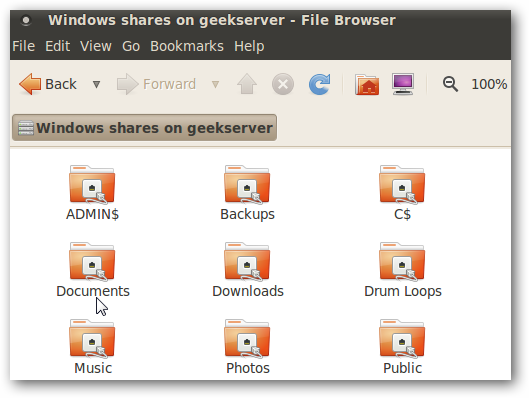The width and height of the screenshot is (529, 398).
Task: Open the File menu
Action: [24, 46]
